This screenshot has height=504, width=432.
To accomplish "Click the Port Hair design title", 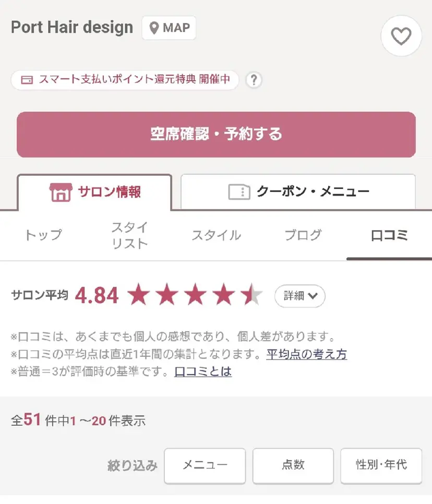I will [x=72, y=27].
